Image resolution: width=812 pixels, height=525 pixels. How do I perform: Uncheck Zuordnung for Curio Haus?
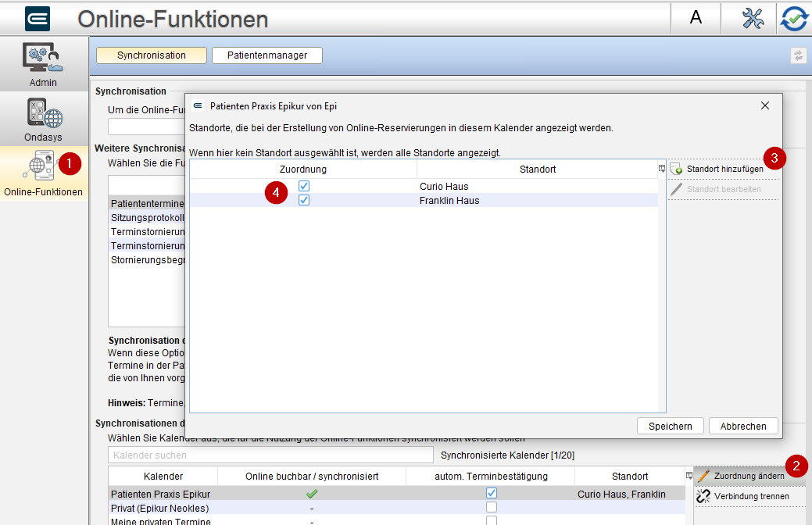pos(304,186)
